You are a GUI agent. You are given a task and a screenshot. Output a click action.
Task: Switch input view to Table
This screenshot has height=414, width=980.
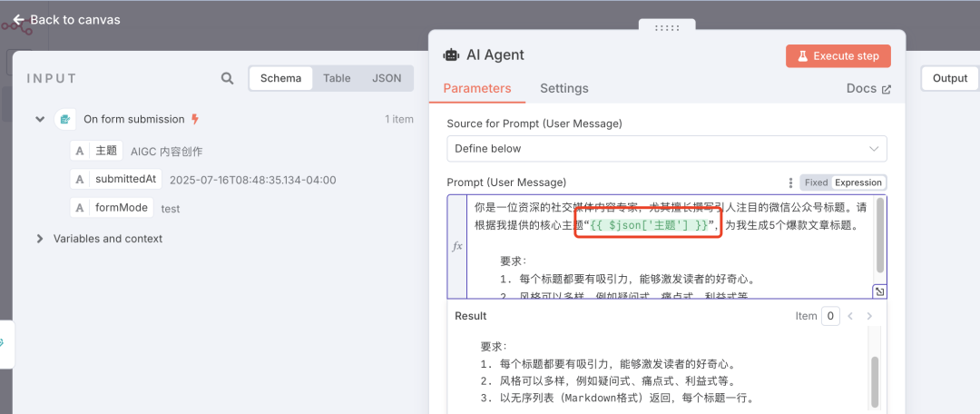coord(337,78)
